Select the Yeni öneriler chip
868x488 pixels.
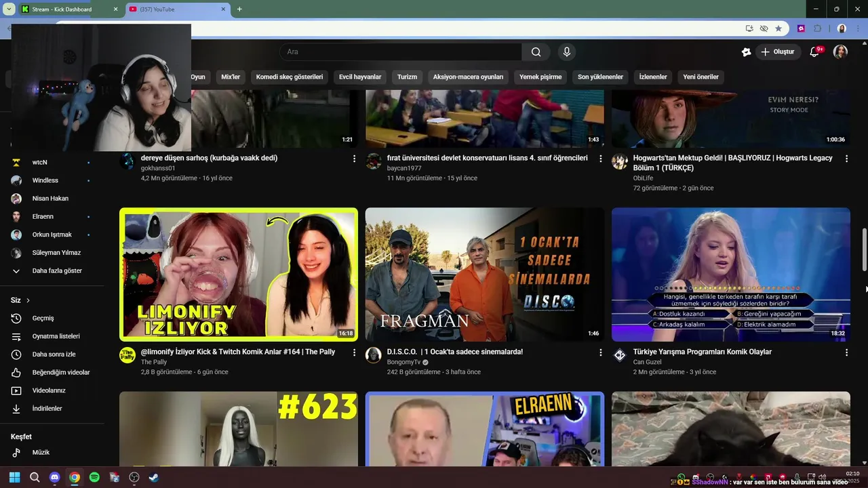[x=701, y=77]
